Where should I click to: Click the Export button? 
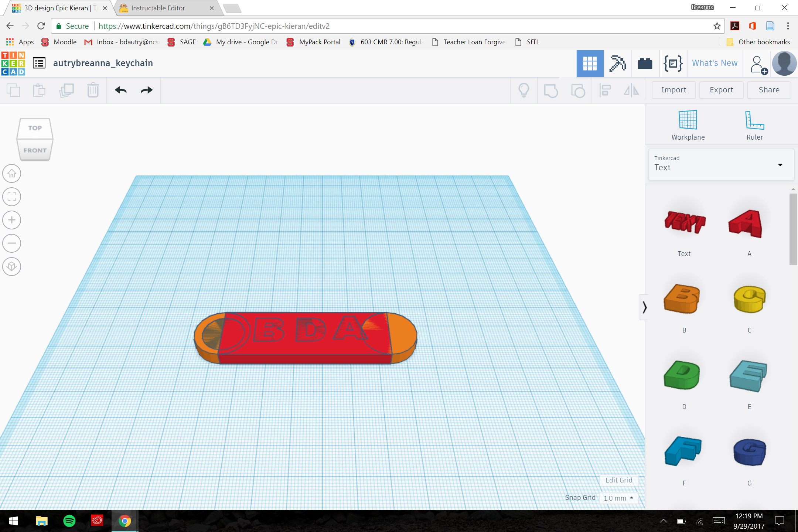(x=721, y=90)
